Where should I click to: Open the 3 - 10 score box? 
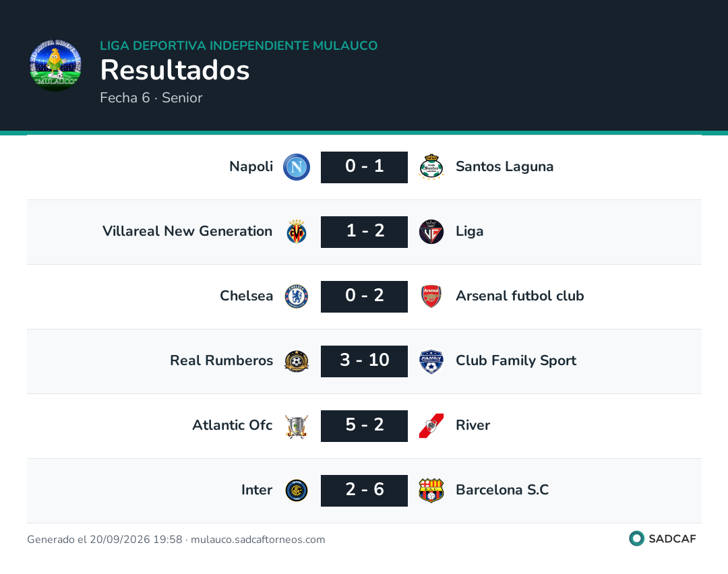pyautogui.click(x=365, y=361)
